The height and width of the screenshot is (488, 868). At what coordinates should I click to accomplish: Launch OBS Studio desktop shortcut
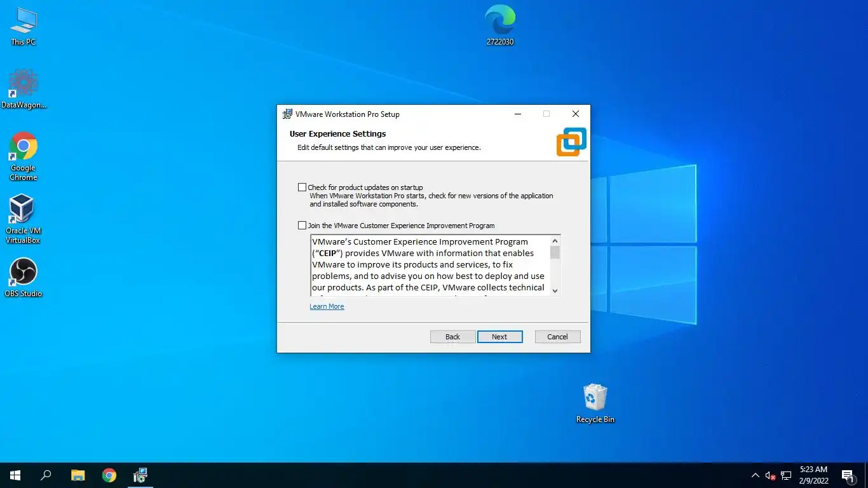[x=24, y=278]
